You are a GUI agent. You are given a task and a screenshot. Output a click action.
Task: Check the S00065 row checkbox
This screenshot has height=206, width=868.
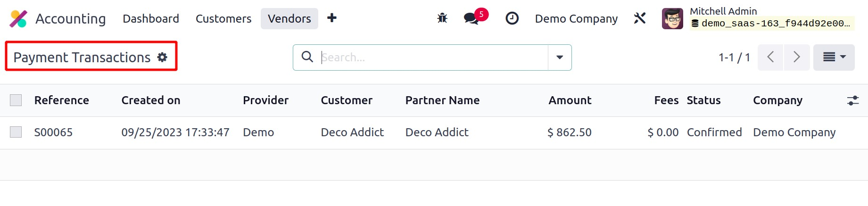[16, 132]
